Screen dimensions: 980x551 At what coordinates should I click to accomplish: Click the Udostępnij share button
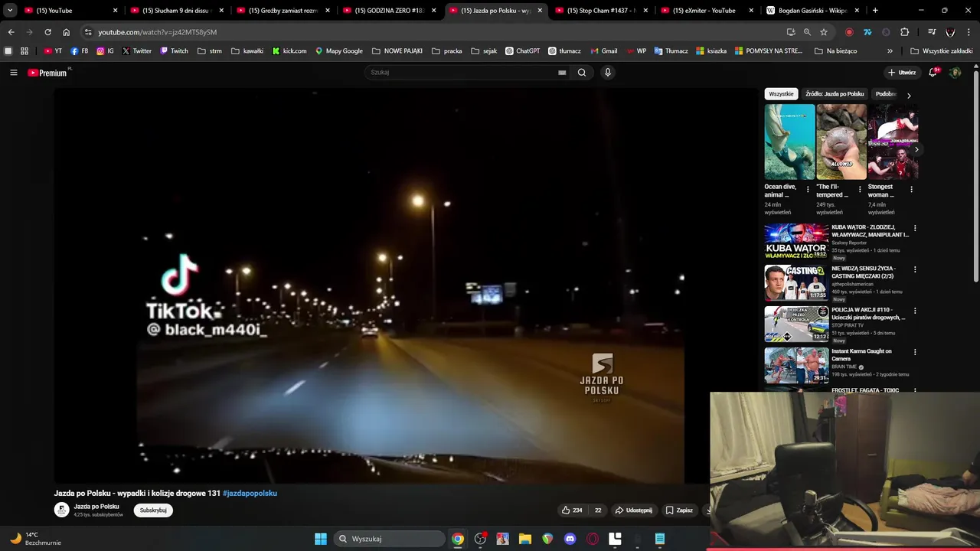click(x=634, y=510)
